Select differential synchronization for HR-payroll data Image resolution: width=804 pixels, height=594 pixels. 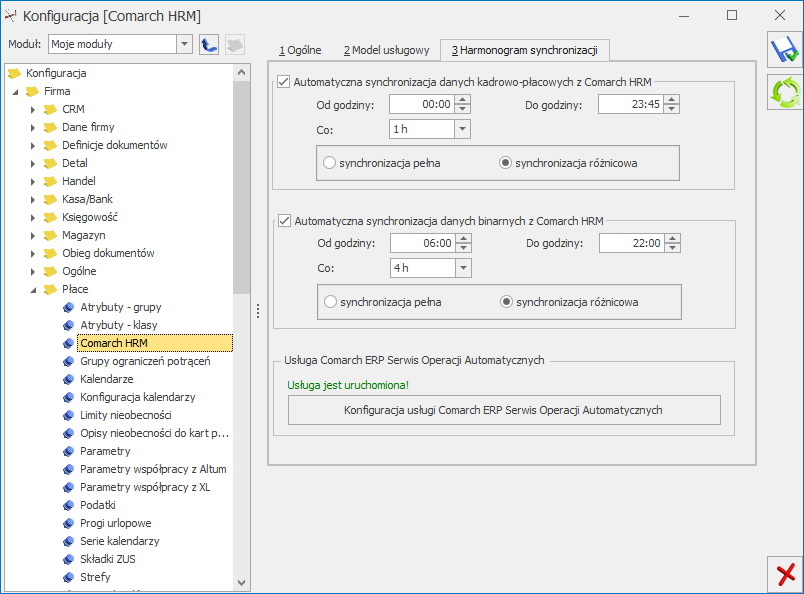[506, 163]
